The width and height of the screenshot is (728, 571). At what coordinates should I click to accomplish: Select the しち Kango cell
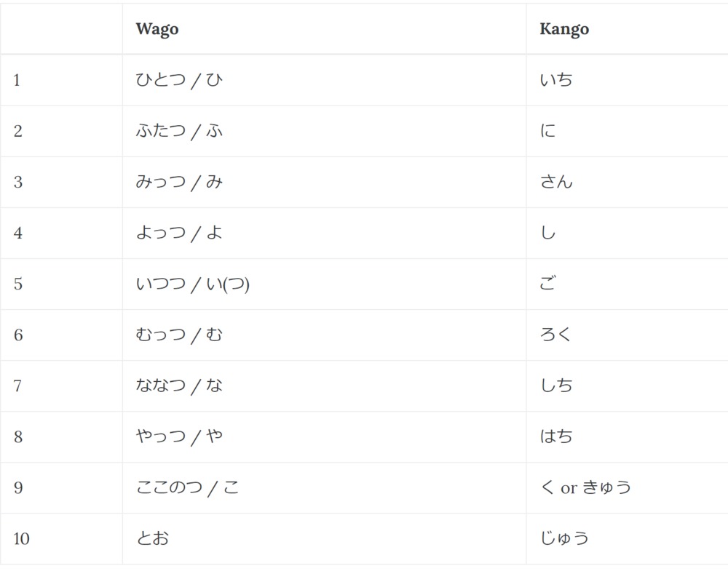[556, 386]
